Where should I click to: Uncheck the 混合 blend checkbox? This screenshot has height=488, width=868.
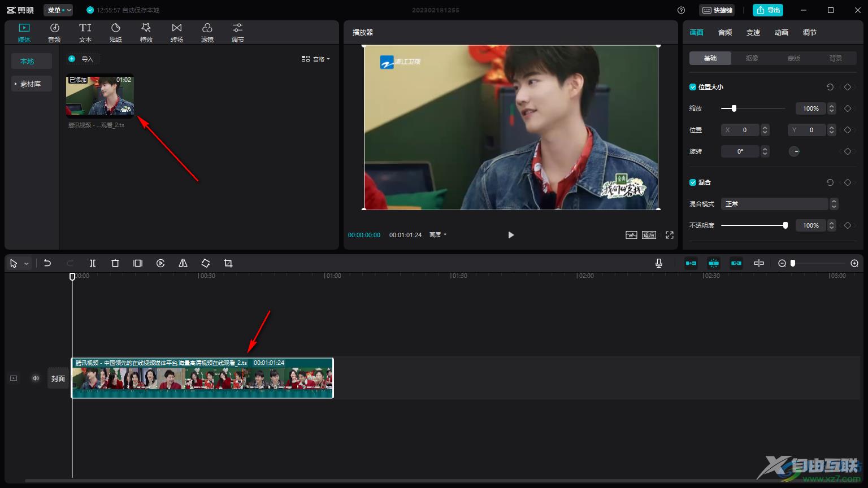pyautogui.click(x=693, y=182)
